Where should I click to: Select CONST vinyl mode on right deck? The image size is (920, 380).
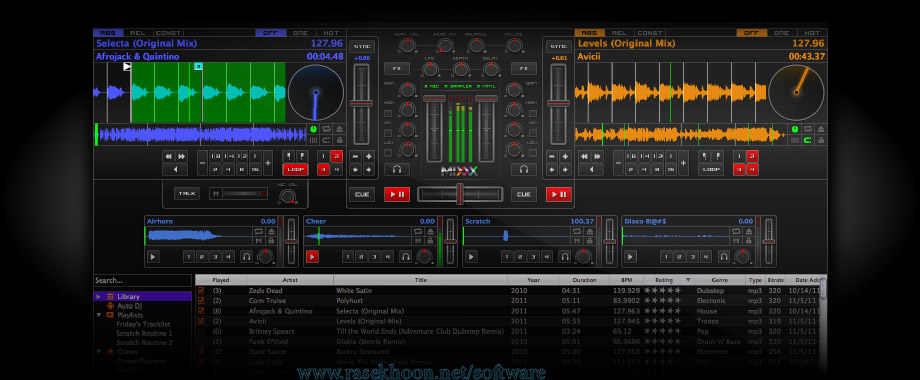650,33
